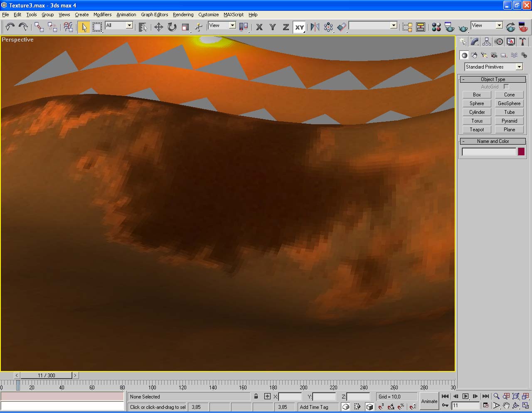Click the object color swatch
The width and height of the screenshot is (532, 413).
point(521,152)
